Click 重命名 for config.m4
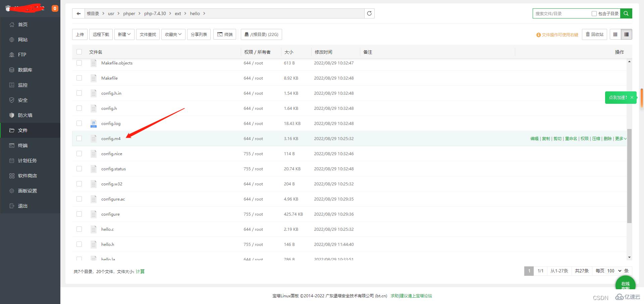Viewport: 644px width, 304px height. 571,138
